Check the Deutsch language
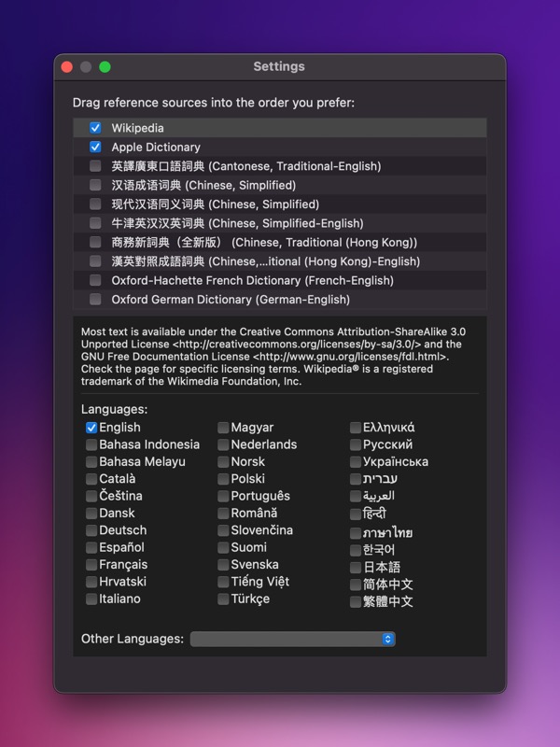 (x=91, y=530)
